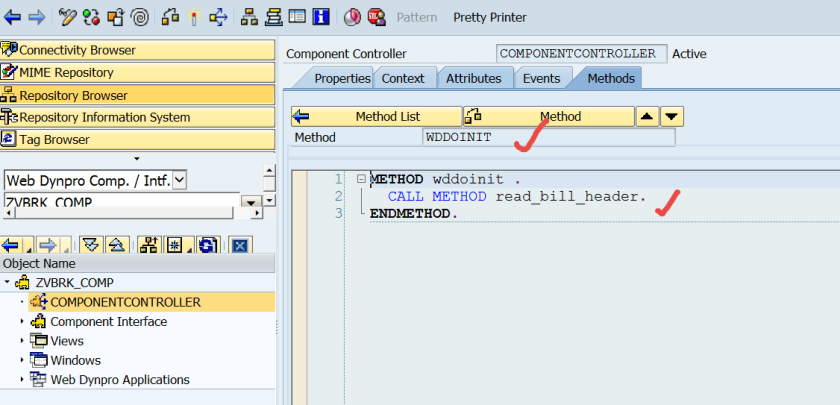
Task: Run the Check syntax icon
Action: [170, 17]
